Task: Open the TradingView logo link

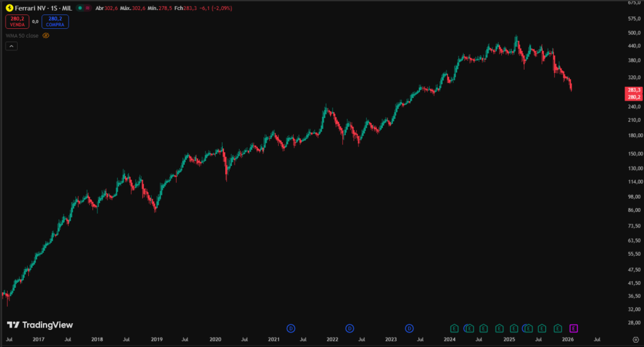Action: (40, 325)
